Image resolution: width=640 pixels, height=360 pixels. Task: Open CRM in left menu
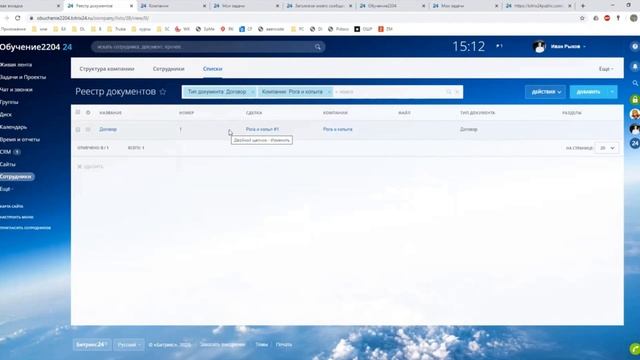5,152
